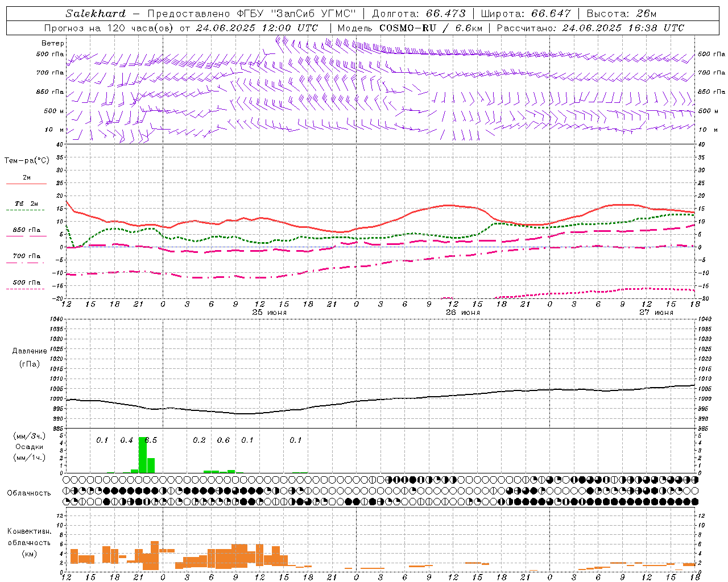The width and height of the screenshot is (728, 582).
Task: Select the Осадки precipitation label
Action: tap(30, 447)
